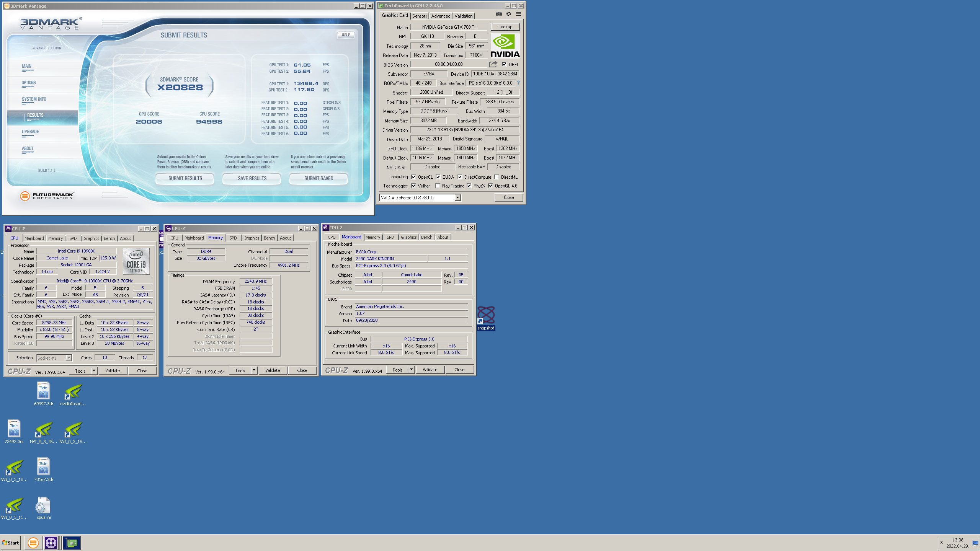
Task: Open the Socket #1 selection dropdown
Action: click(69, 358)
